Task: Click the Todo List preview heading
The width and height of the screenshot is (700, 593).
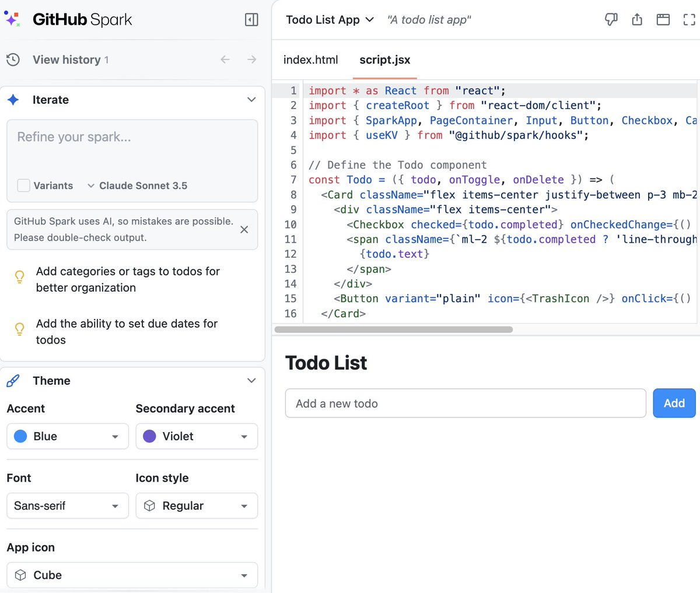Action: (x=326, y=363)
